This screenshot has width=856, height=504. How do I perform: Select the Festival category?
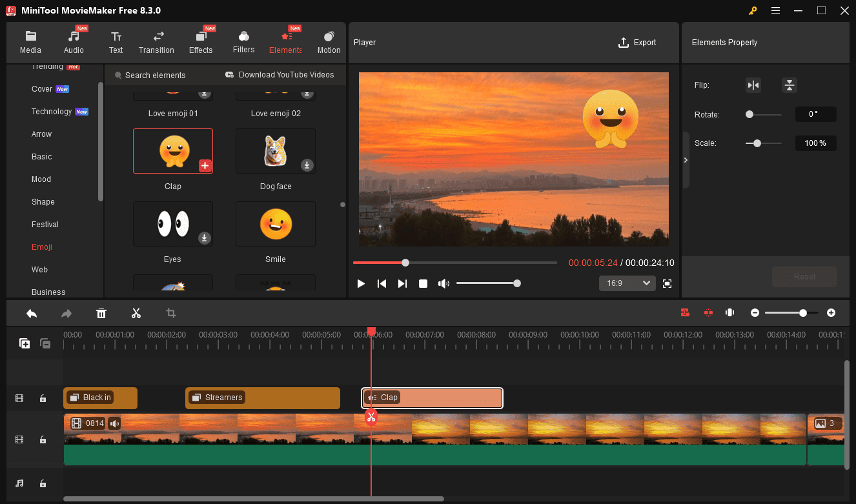click(45, 225)
